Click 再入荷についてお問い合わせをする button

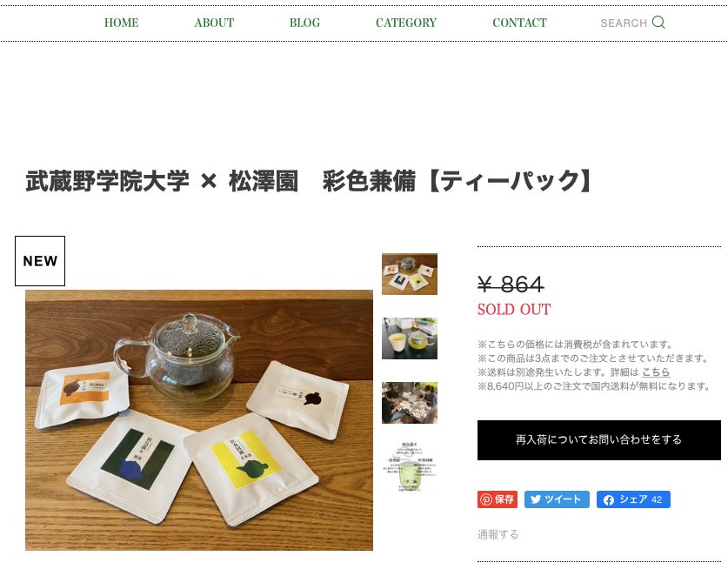(x=599, y=440)
